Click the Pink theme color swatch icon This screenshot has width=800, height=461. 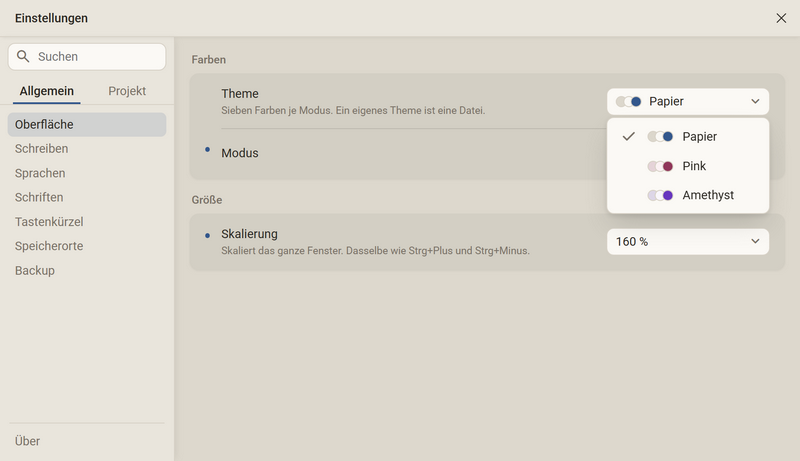660,166
